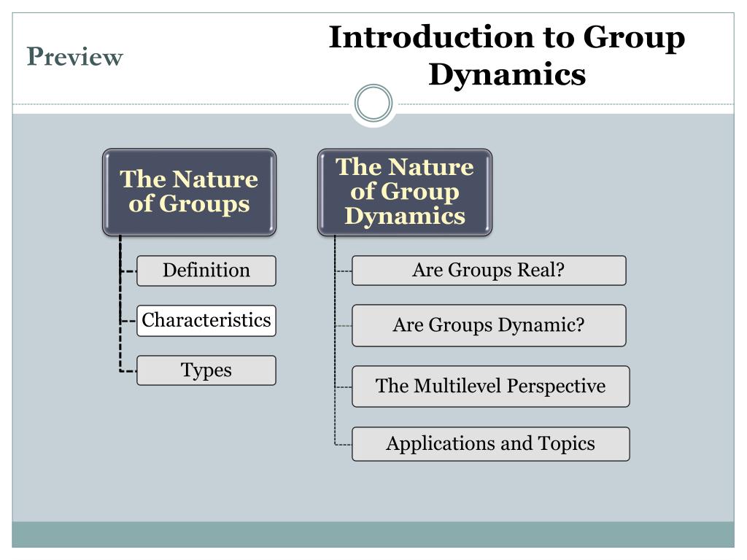Choose the 'Types' box
Screen dimensions: 747x560
click(x=206, y=370)
